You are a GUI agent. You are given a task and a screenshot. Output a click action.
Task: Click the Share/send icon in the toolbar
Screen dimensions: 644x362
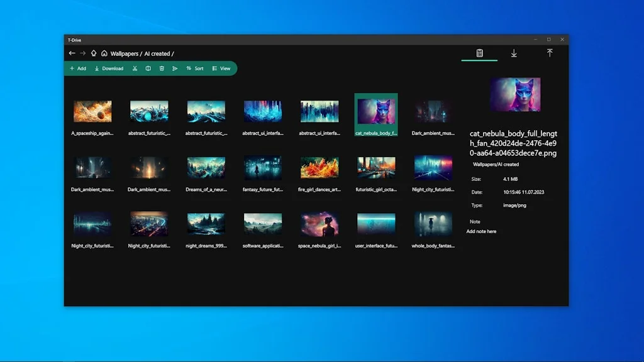point(175,69)
